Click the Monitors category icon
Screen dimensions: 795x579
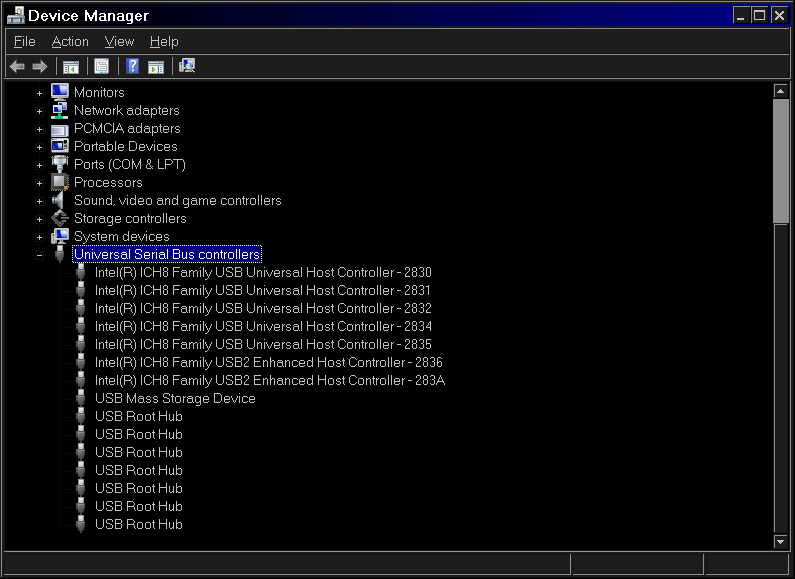pyautogui.click(x=60, y=92)
